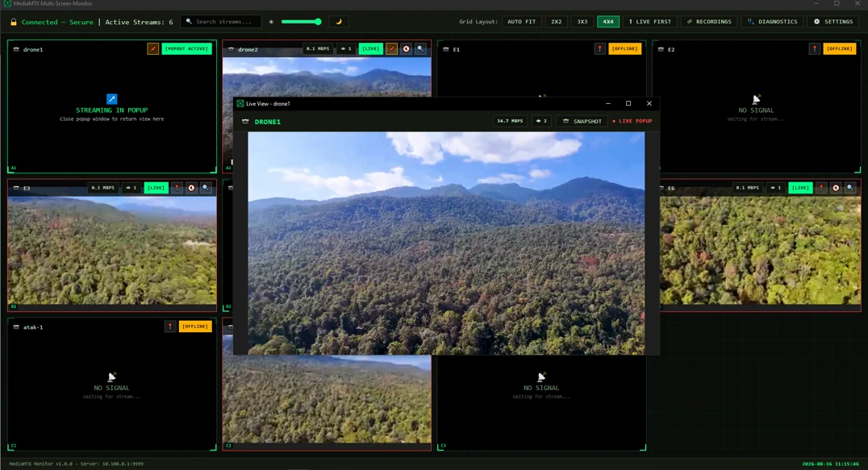Click the E3 forest video feed

112,250
